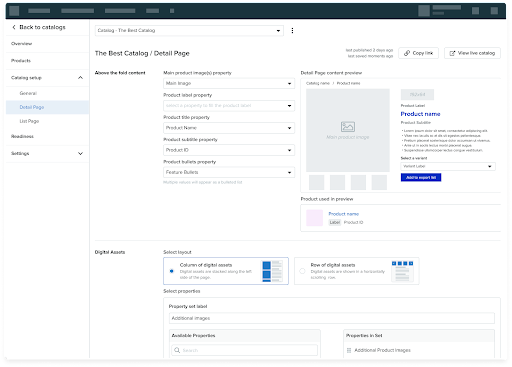Viewport: 512px width, 367px height.
Task: Click the Copy link button
Action: click(x=418, y=53)
